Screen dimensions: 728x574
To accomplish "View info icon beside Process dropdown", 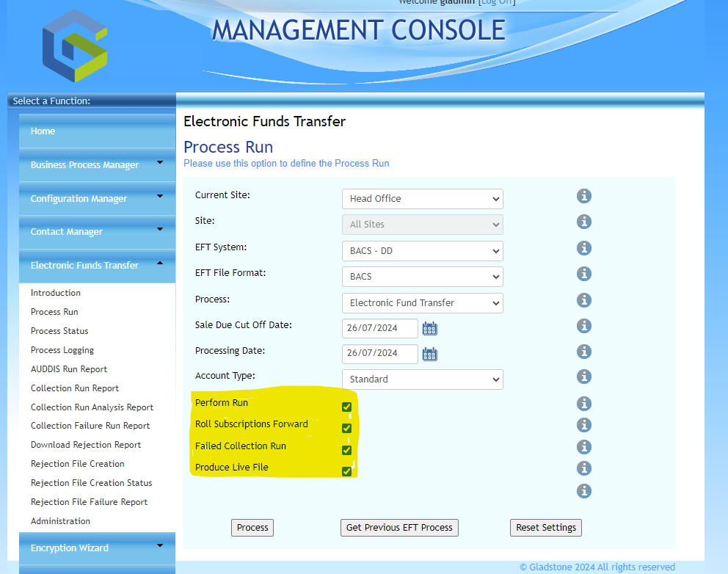I will point(584,300).
